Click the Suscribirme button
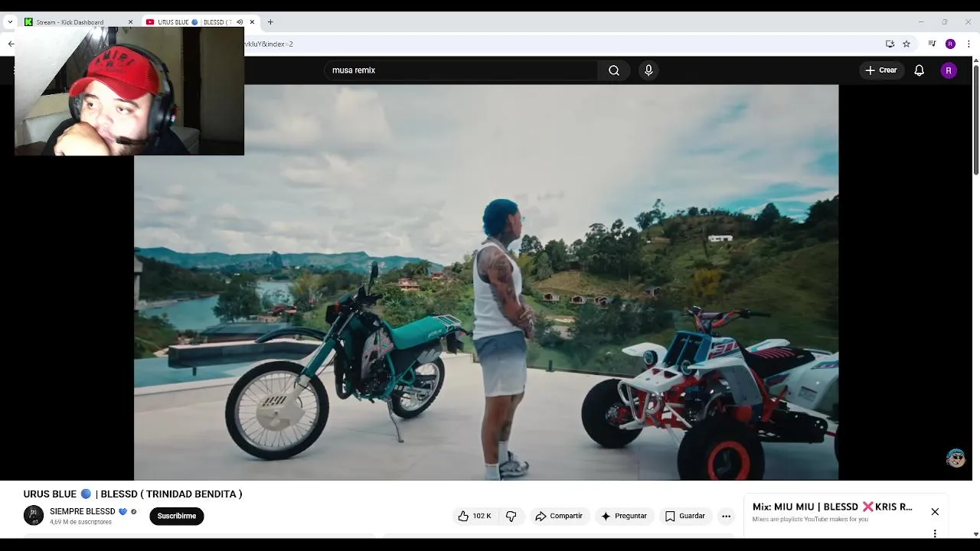 [x=177, y=516]
